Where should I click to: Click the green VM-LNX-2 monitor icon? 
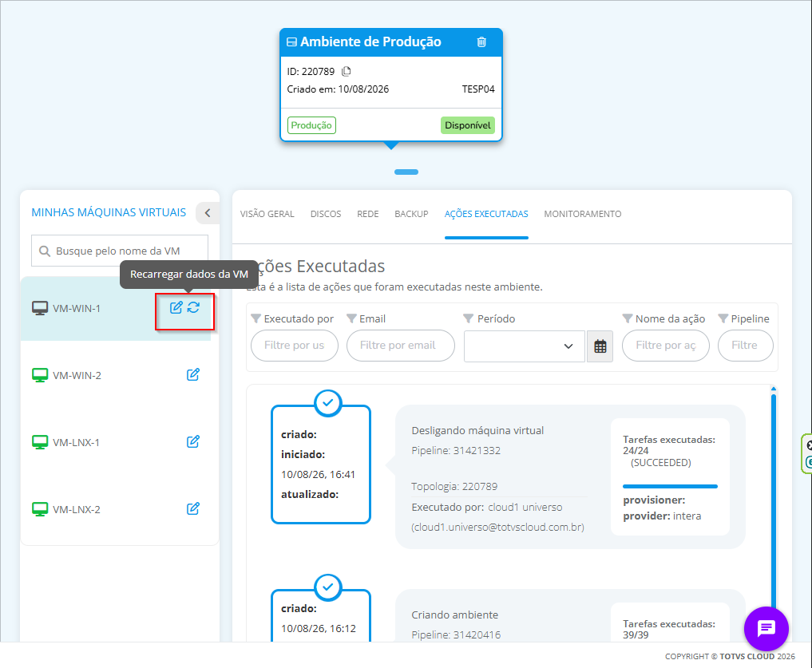tap(40, 509)
